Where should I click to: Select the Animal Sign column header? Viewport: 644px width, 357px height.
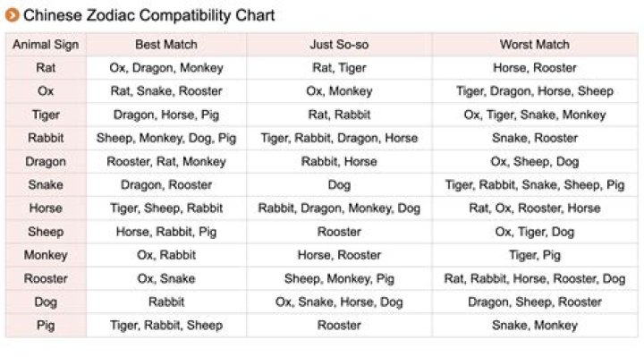coord(46,45)
